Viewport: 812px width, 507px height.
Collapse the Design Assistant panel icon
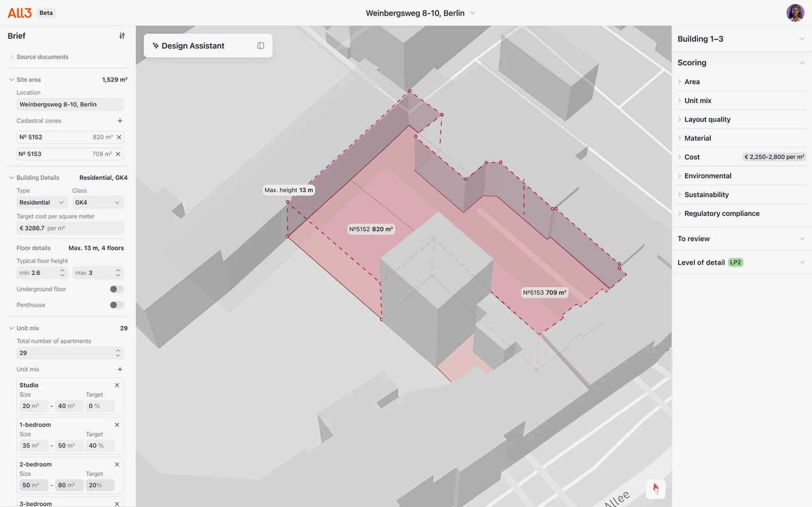click(x=261, y=46)
